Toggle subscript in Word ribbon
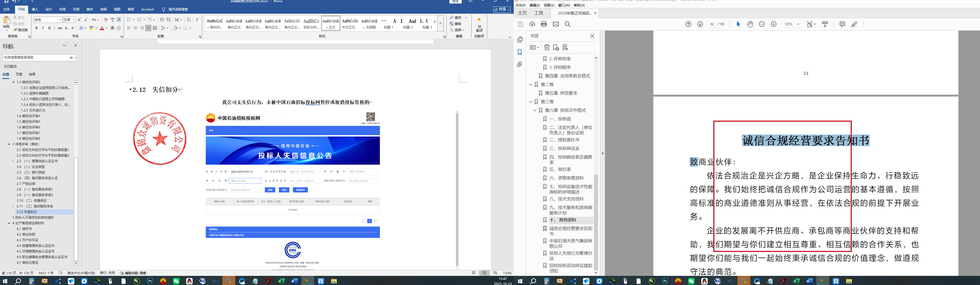Viewport: 980px width, 285px height. pos(66,28)
